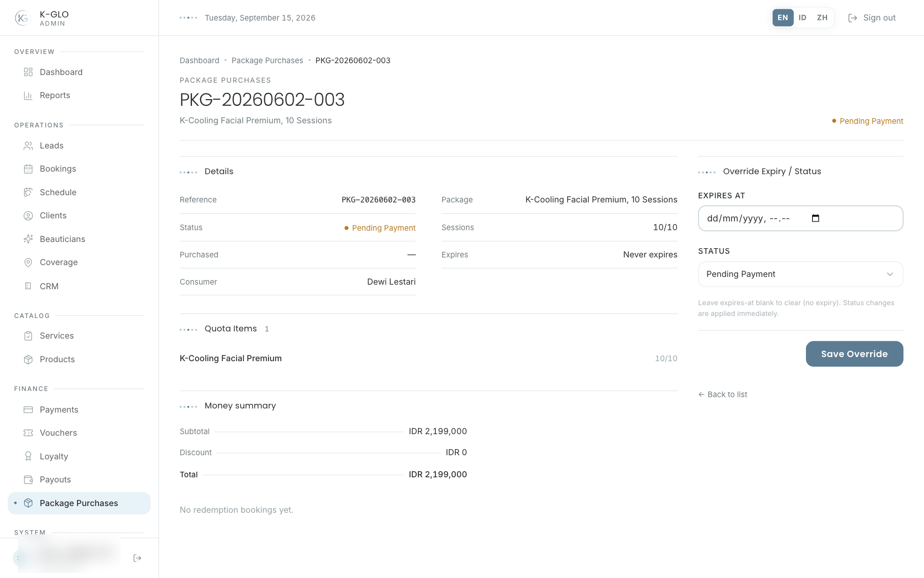Open Products via its box icon
This screenshot has width=924, height=578.
pyautogui.click(x=28, y=360)
